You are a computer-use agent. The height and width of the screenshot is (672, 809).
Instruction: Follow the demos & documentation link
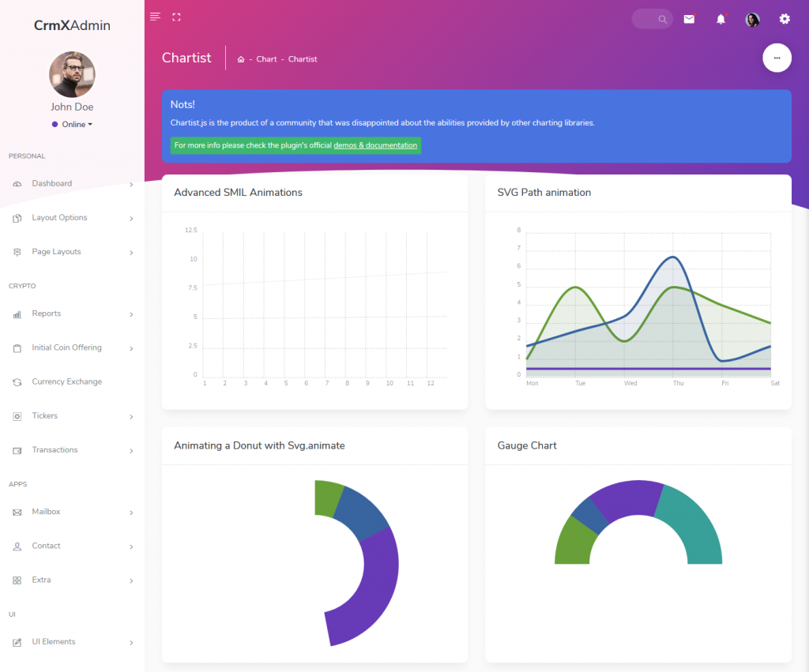point(376,145)
